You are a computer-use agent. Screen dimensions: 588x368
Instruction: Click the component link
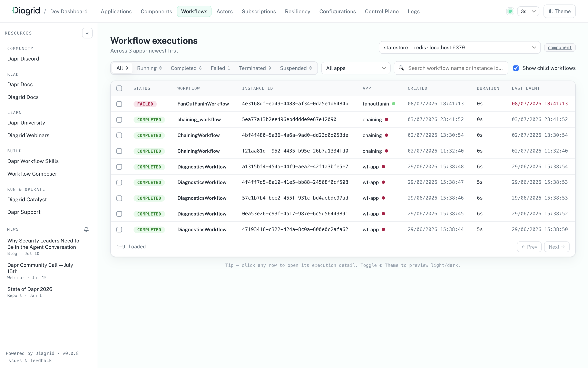coord(560,47)
